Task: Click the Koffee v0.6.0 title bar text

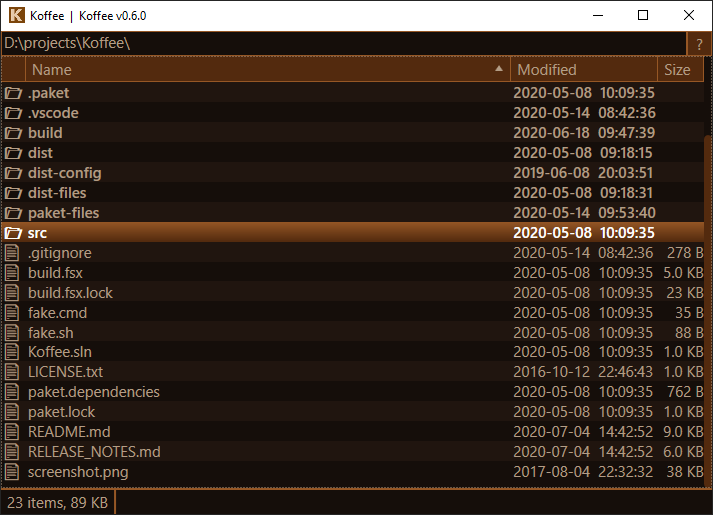Action: [112, 16]
